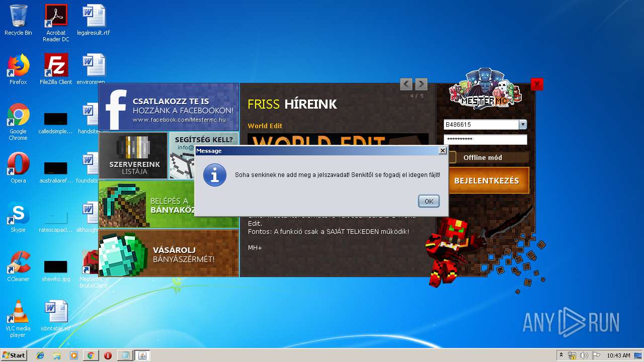
Task: Open the Action Center flag icon
Action: (596, 355)
